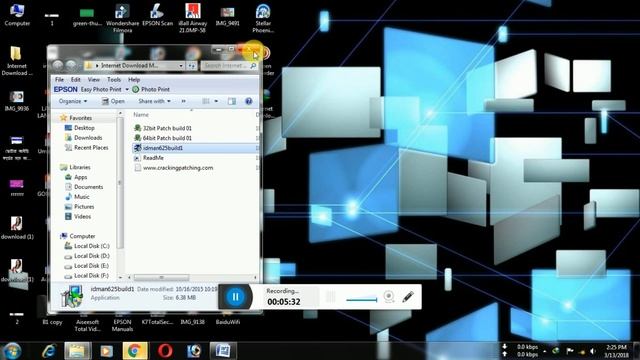
Task: Pause the screen recording
Action: [236, 297]
